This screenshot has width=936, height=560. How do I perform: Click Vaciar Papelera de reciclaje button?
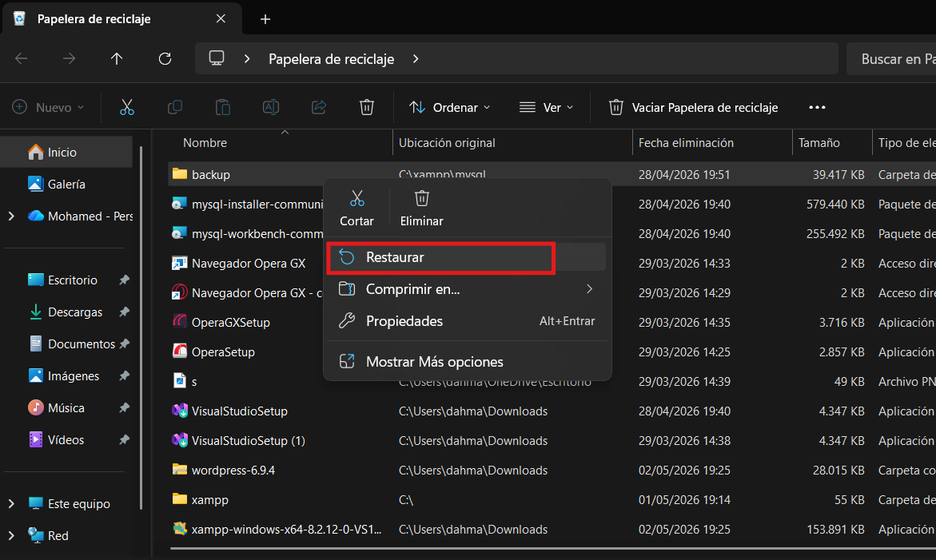[693, 107]
